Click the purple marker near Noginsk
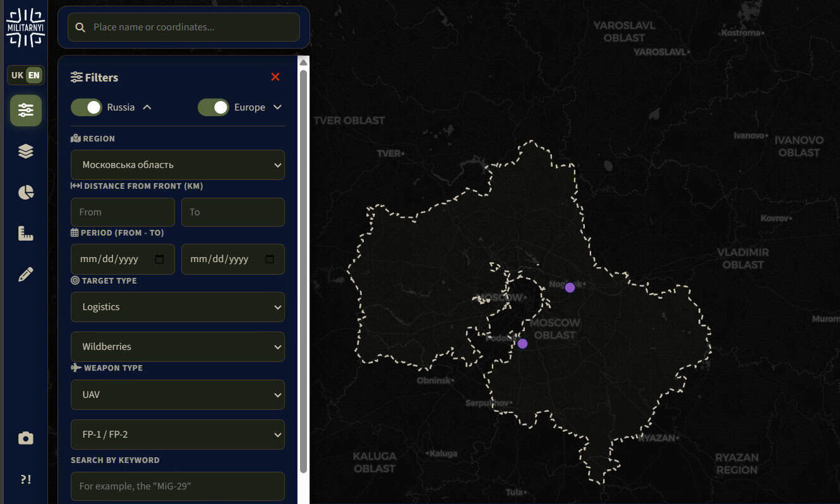Screen dimensions: 840x504 570,287
